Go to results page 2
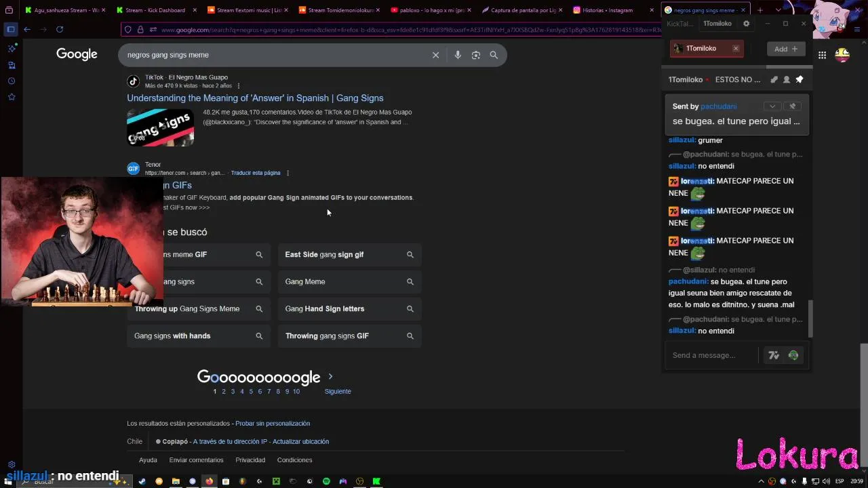This screenshot has width=868, height=488. click(x=224, y=391)
